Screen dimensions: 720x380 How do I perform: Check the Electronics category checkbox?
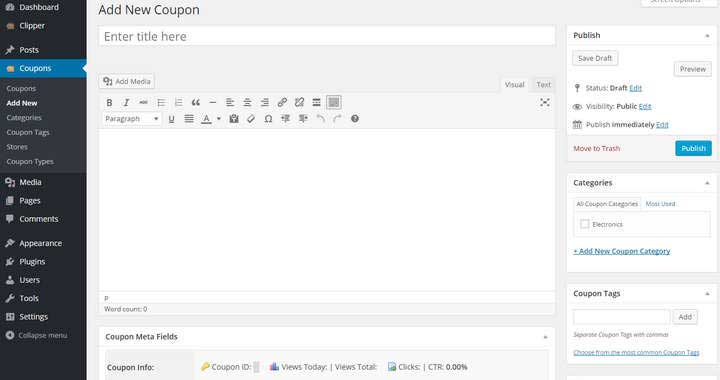pyautogui.click(x=585, y=224)
